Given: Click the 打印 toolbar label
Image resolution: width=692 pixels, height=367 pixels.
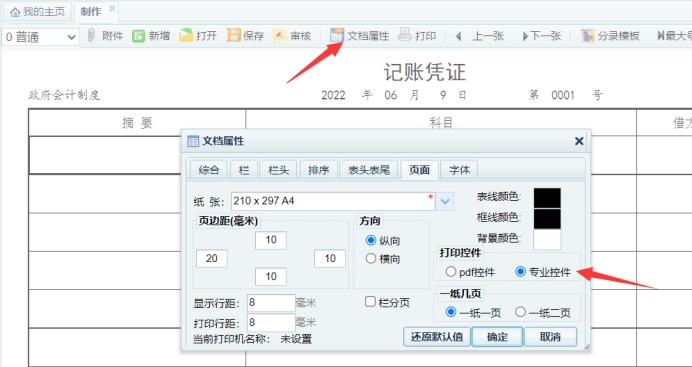Looking at the screenshot, I should click(425, 36).
